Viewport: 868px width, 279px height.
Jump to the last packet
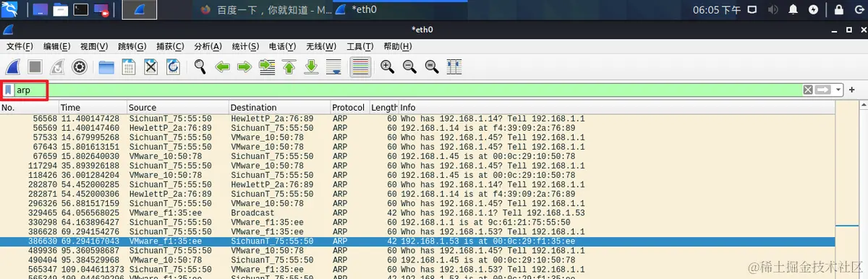[312, 67]
